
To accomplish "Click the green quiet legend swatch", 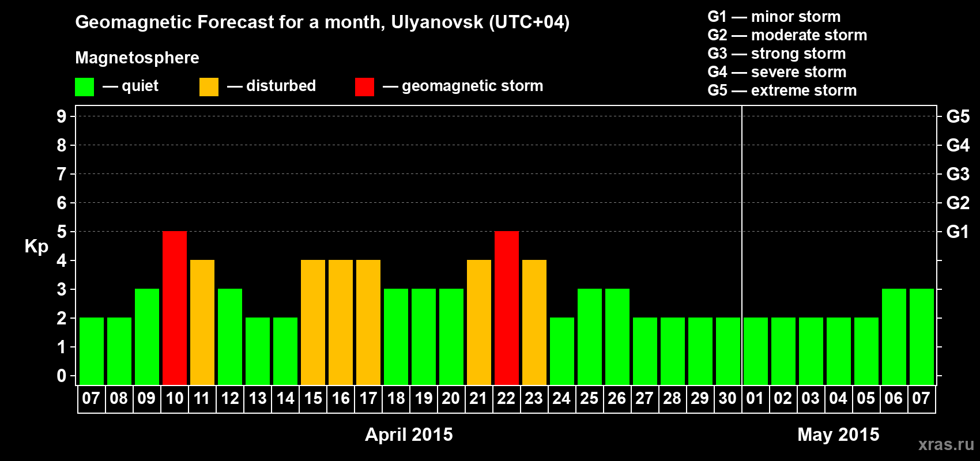I will pos(84,87).
